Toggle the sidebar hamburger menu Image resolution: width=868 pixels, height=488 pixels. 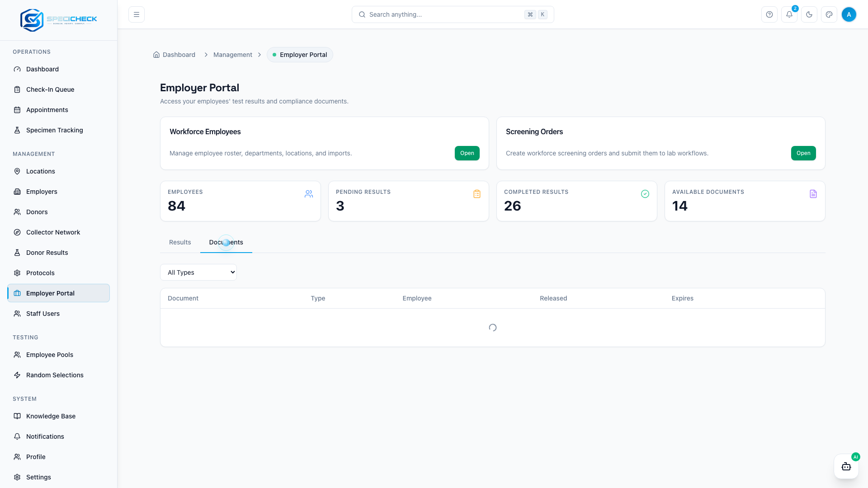tap(137, 14)
